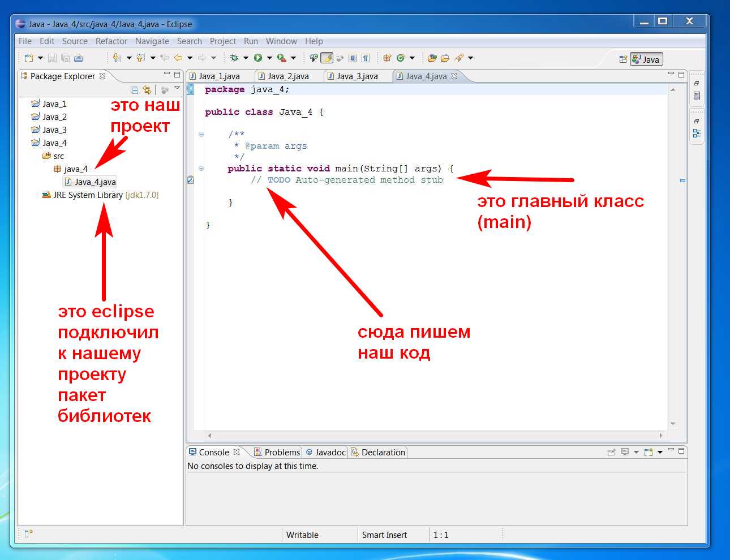
Task: Select Java_4.java file in Package Explorer
Action: click(x=95, y=182)
